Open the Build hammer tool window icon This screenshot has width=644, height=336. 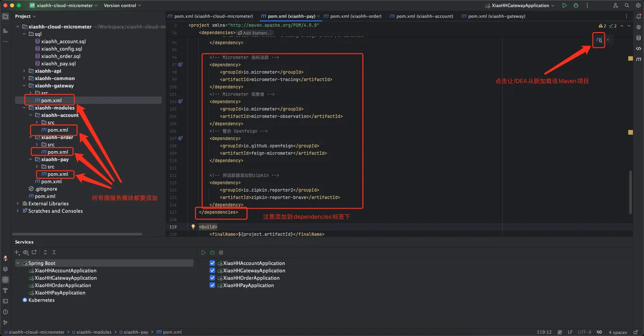pyautogui.click(x=5, y=290)
